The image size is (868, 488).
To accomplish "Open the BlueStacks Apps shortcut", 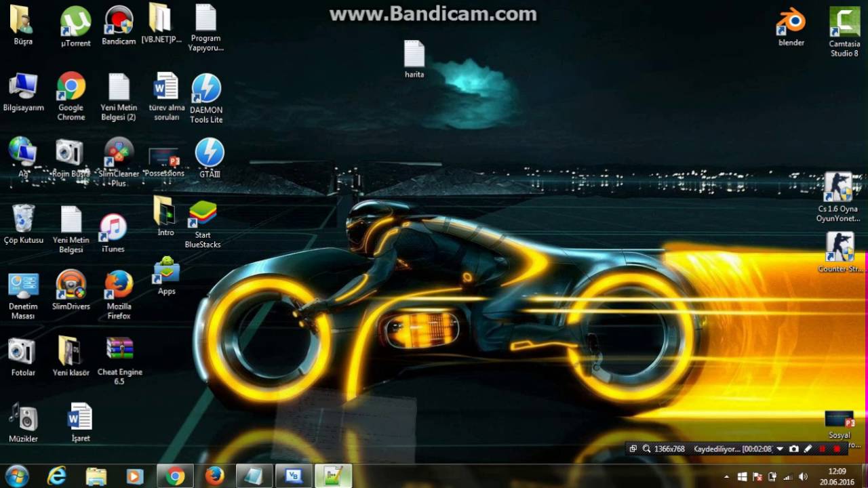I will (x=166, y=275).
